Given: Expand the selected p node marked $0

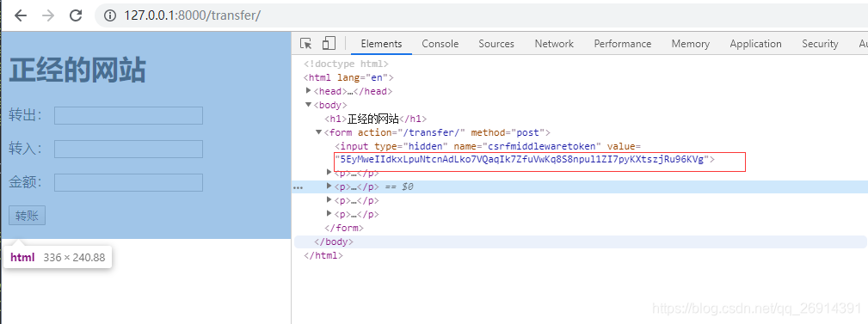Looking at the screenshot, I should tap(329, 186).
